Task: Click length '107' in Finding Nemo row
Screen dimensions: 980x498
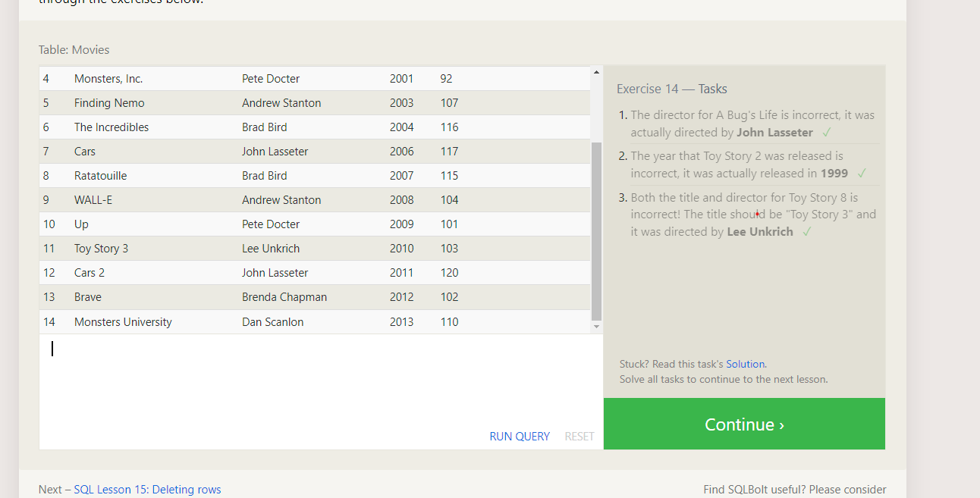Action: click(449, 103)
